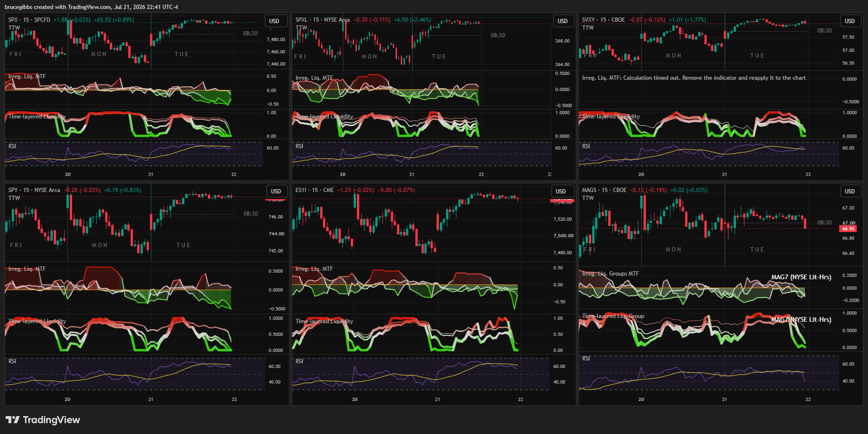Viewport: 868px width, 434px height.
Task: Click Time-layered Liquidity label in SPXL chart
Action: (x=324, y=117)
